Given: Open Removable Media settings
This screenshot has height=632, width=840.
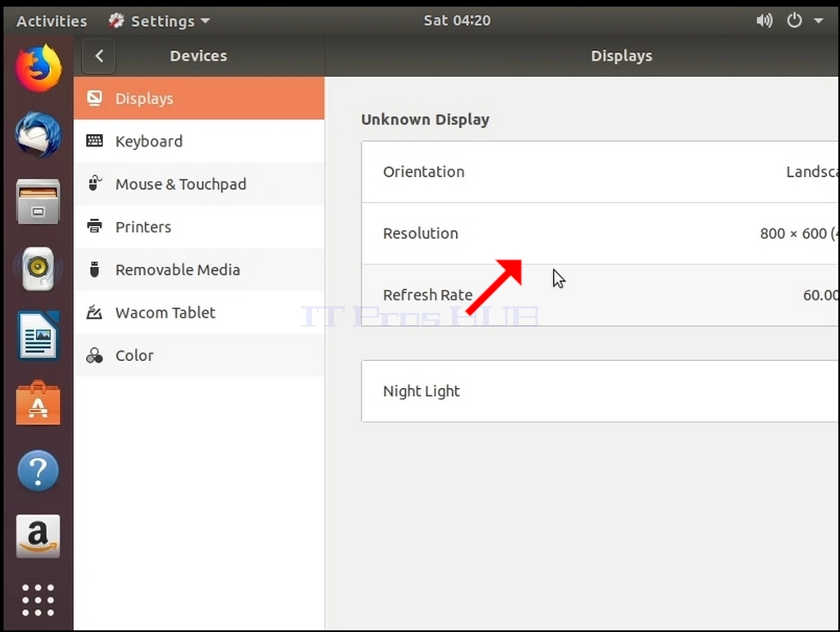Looking at the screenshot, I should (199, 269).
